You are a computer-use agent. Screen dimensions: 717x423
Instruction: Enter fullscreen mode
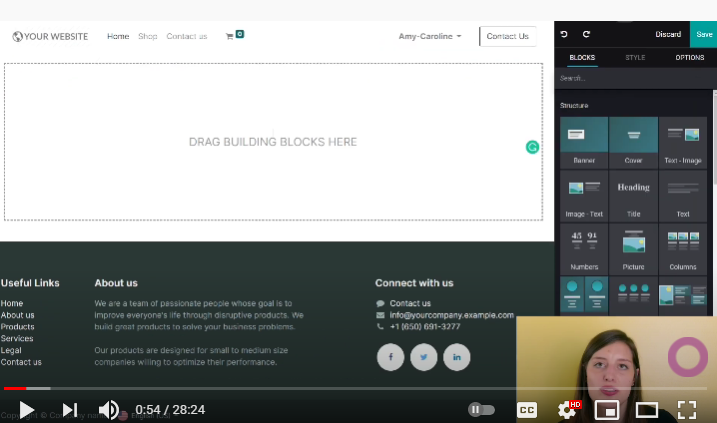tap(687, 410)
